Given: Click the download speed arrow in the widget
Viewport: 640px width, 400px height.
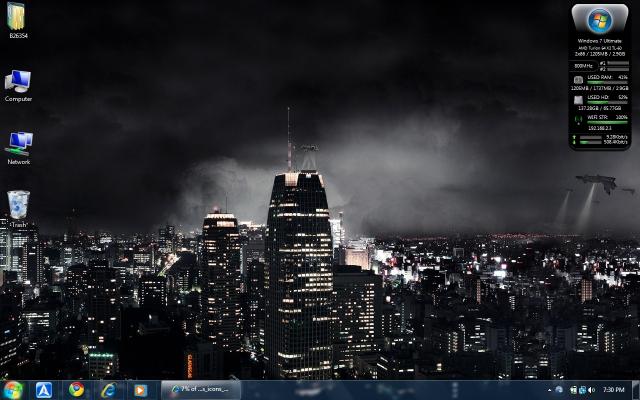Looking at the screenshot, I should pyautogui.click(x=574, y=142).
